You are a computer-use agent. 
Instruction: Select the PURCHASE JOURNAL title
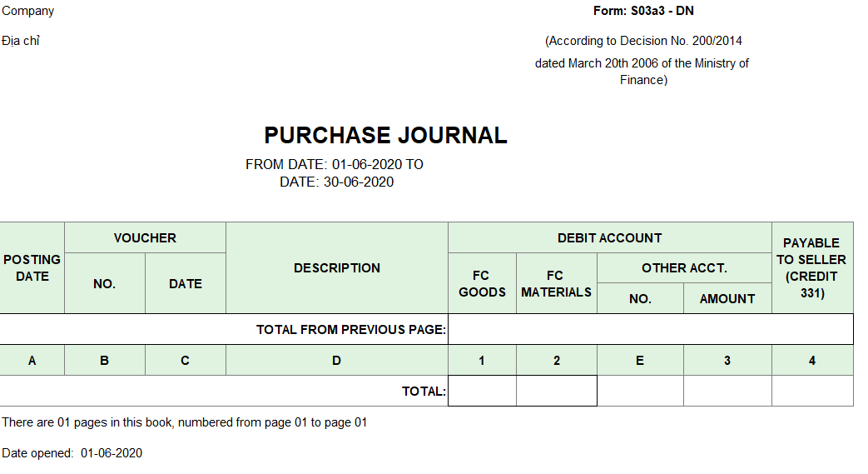(x=385, y=136)
